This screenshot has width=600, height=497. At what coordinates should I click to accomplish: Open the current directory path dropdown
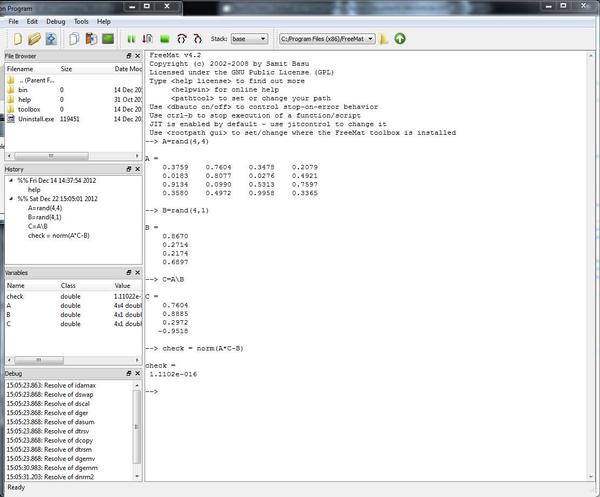tap(327, 39)
